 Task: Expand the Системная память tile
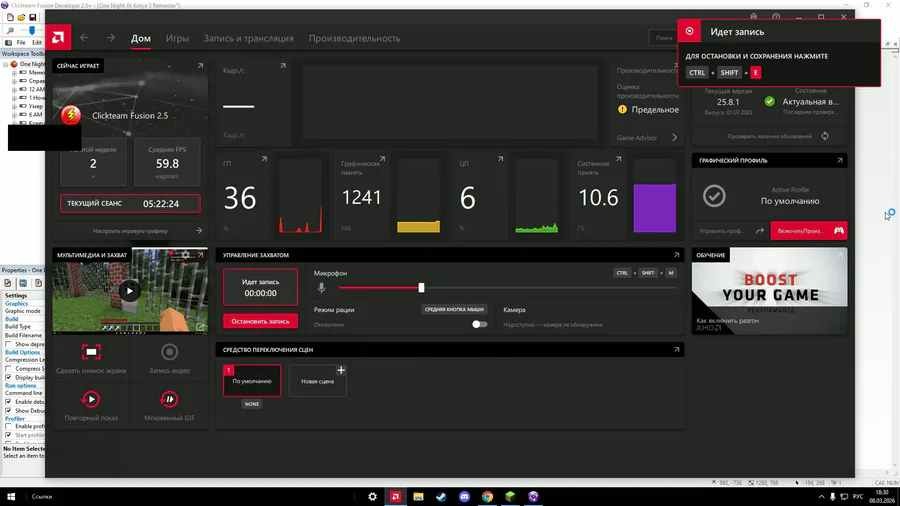click(618, 159)
